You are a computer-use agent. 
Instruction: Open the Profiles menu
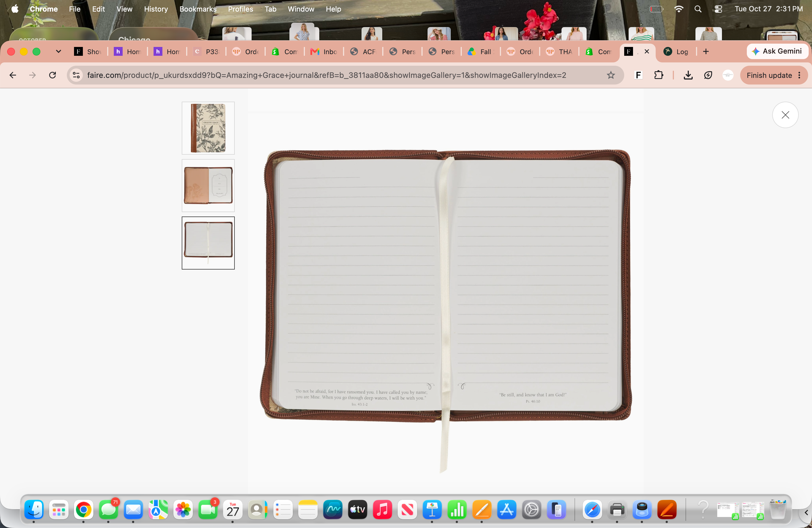point(241,9)
